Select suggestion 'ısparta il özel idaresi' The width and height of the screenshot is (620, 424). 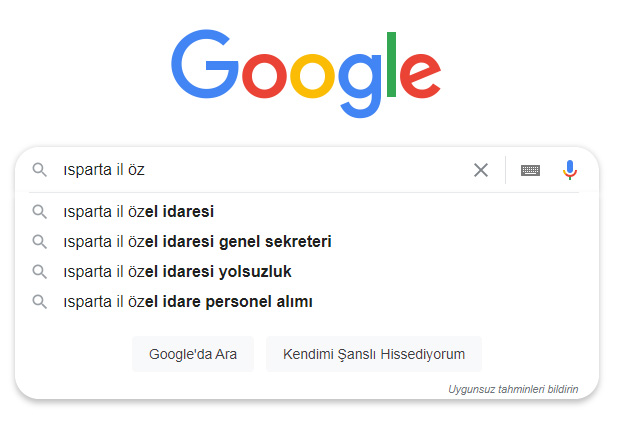coord(138,212)
